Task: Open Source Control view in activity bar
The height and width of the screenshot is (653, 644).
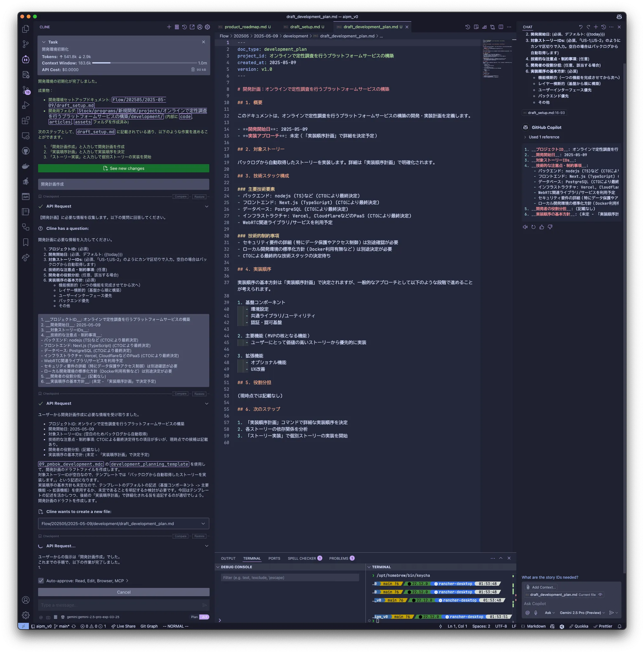Action: [x=26, y=44]
